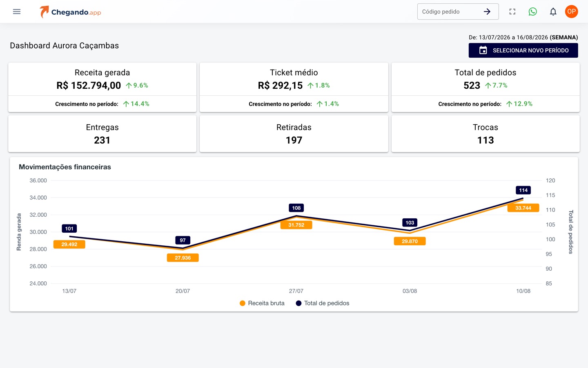Click the Entregas count 231

click(102, 140)
